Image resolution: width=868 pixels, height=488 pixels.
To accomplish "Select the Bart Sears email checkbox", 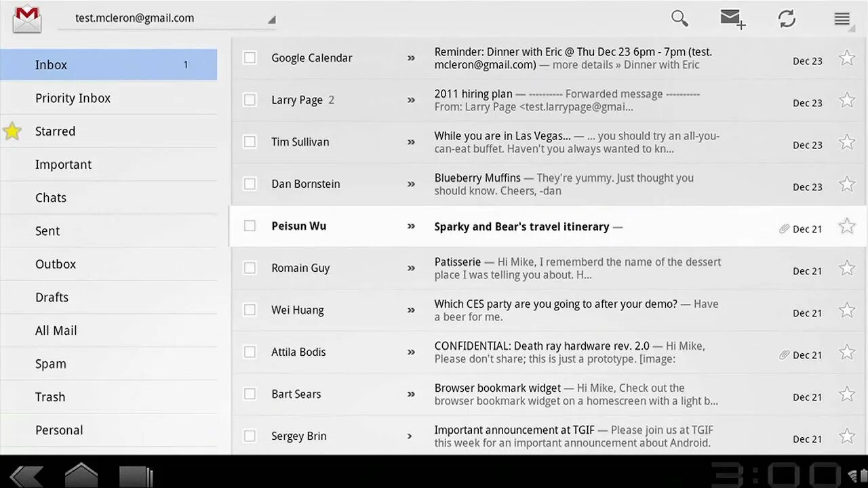I will pos(250,394).
